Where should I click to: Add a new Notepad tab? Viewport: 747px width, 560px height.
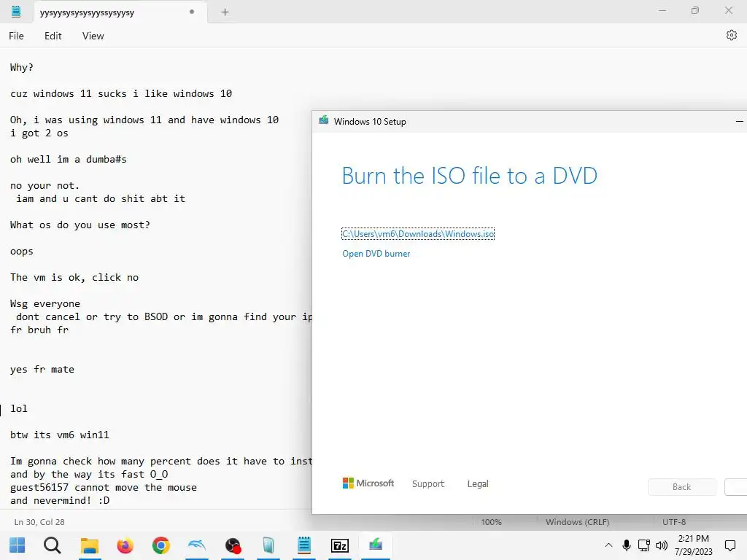point(225,12)
